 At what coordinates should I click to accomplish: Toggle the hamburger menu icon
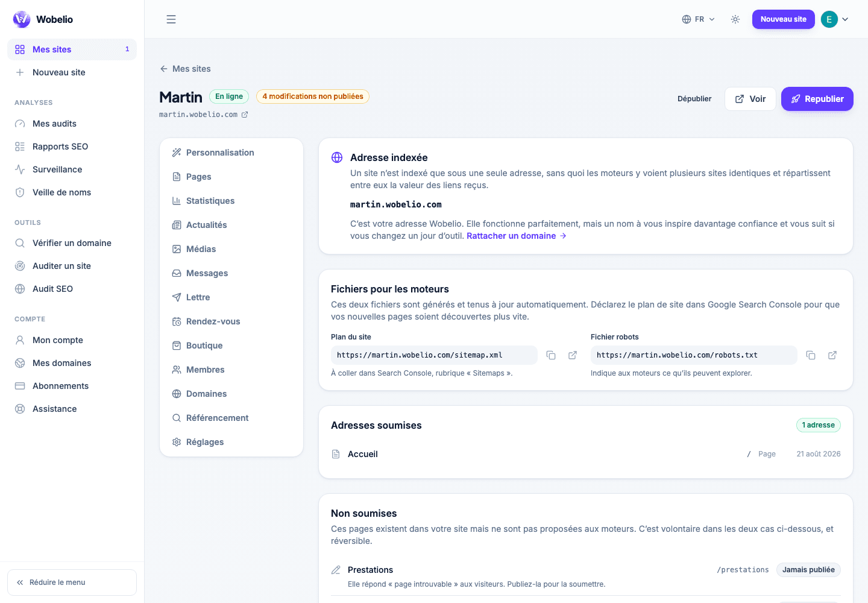(x=171, y=19)
